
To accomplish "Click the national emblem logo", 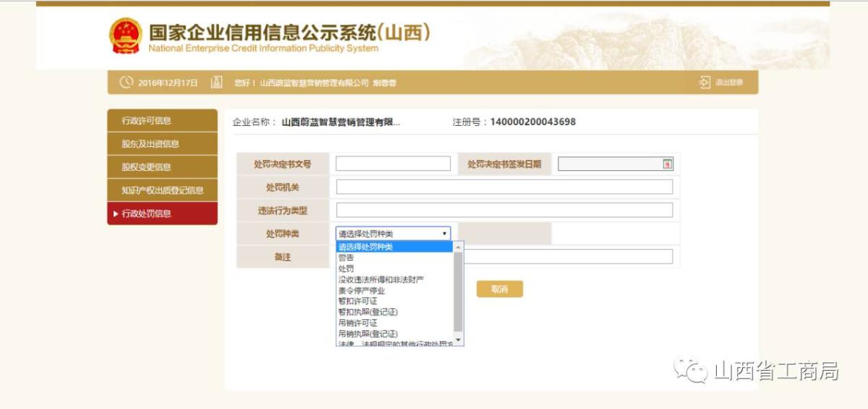I will (x=125, y=35).
